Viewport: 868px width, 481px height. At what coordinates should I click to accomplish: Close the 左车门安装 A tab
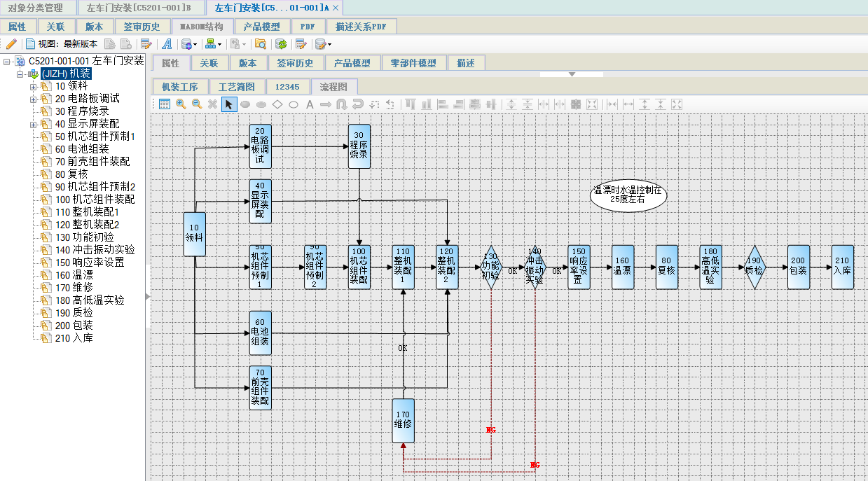(x=336, y=8)
